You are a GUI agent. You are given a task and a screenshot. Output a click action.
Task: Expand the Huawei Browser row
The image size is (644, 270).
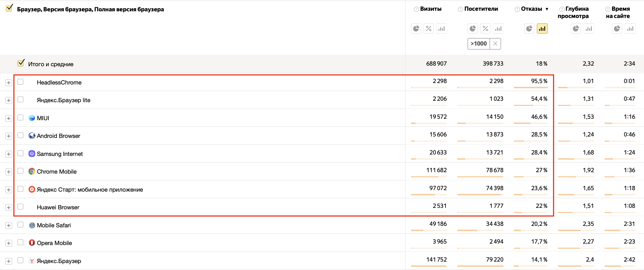pyautogui.click(x=9, y=208)
